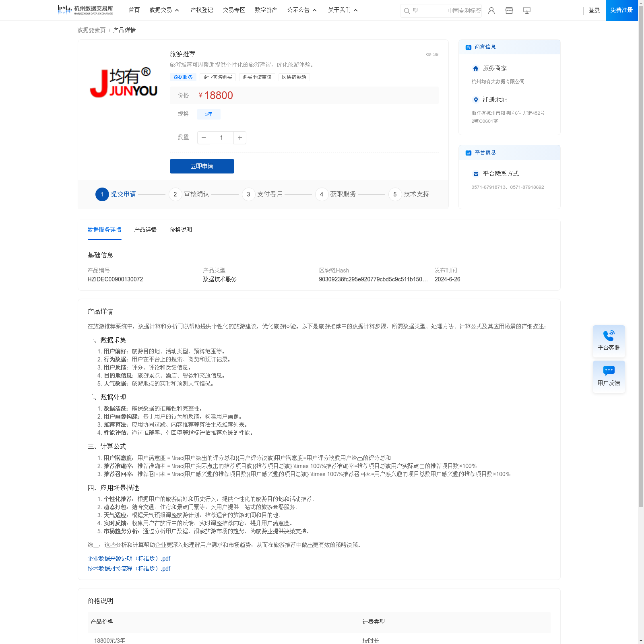The height and width of the screenshot is (644, 644).
Task: Click 登录 link
Action: tap(594, 10)
